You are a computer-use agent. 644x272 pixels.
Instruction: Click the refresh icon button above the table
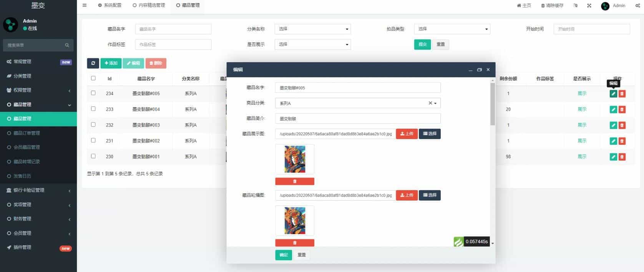coord(93,63)
